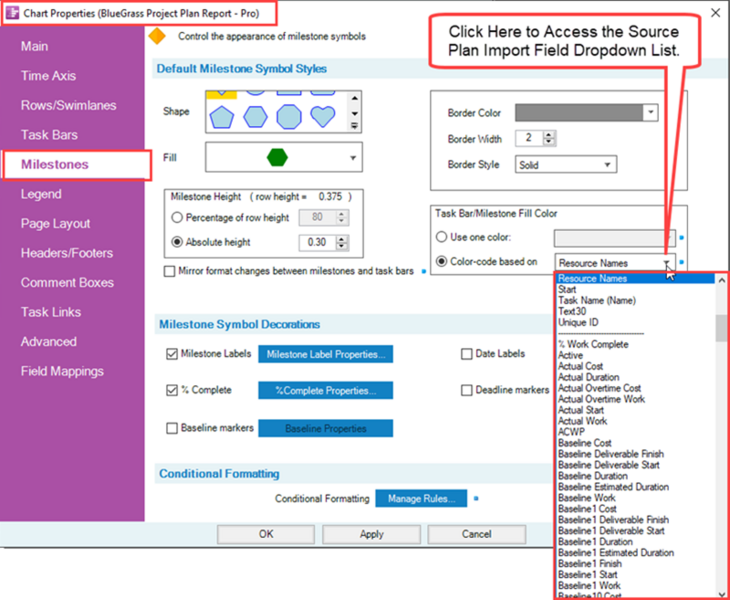730x600 pixels.
Task: Click the Apply button
Action: [372, 534]
